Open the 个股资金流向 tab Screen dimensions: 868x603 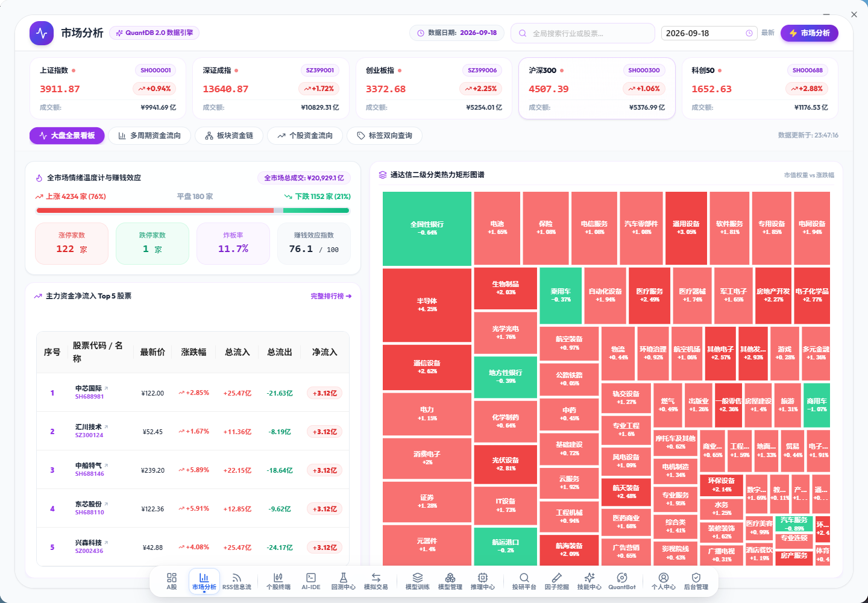click(x=305, y=136)
